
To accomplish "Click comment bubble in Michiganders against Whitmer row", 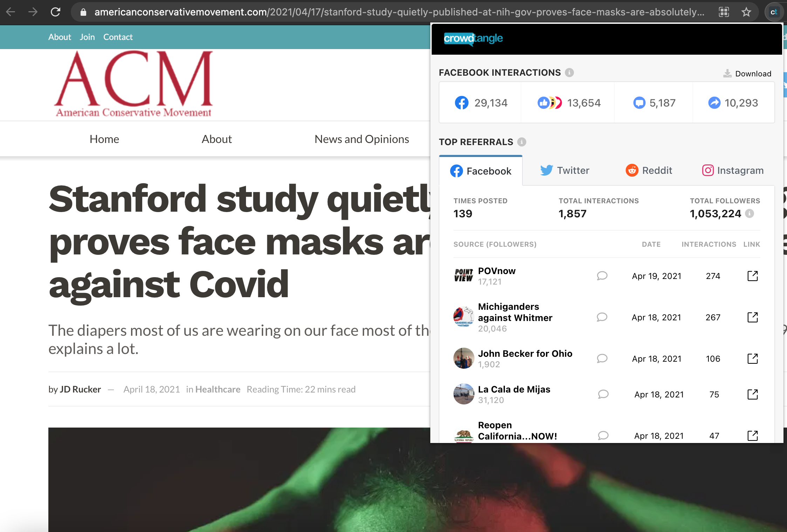I will point(602,317).
